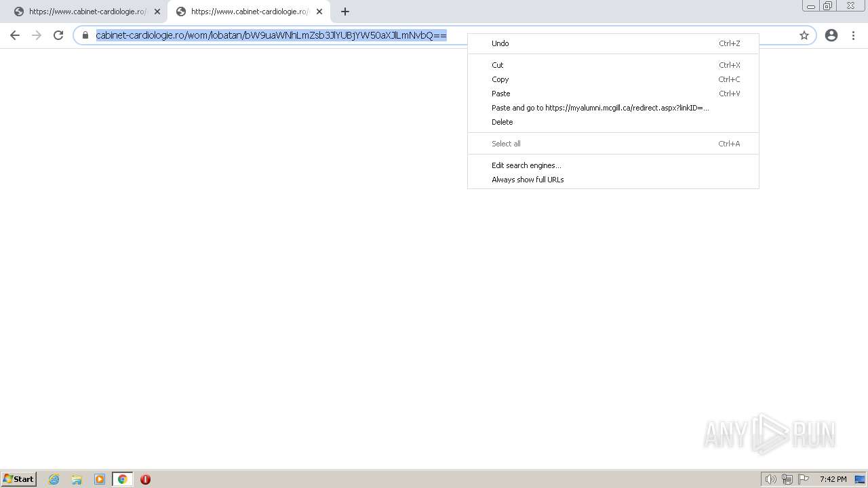The width and height of the screenshot is (868, 488).
Task: Choose Undo from the context menu
Action: pos(613,43)
